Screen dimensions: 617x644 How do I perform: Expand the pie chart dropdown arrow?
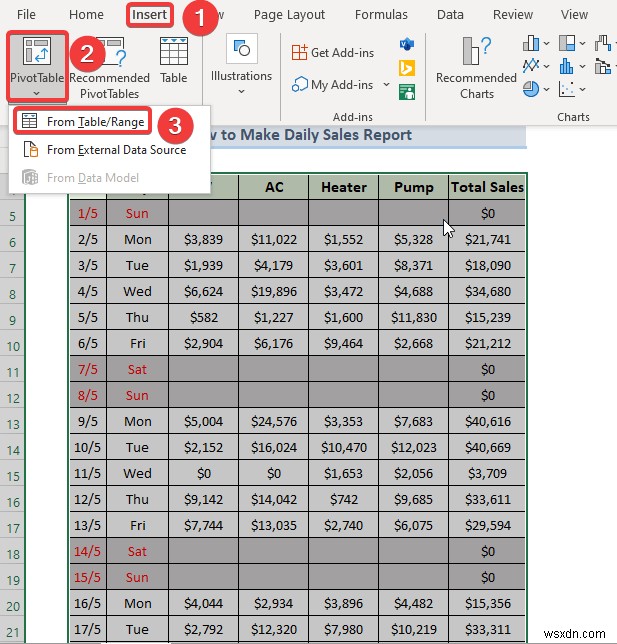(546, 89)
